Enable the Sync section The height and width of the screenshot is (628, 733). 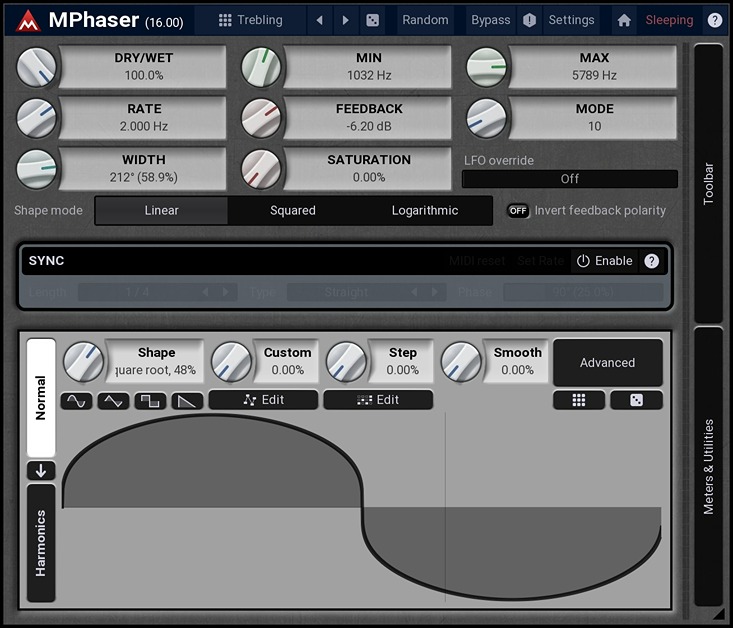(x=604, y=261)
